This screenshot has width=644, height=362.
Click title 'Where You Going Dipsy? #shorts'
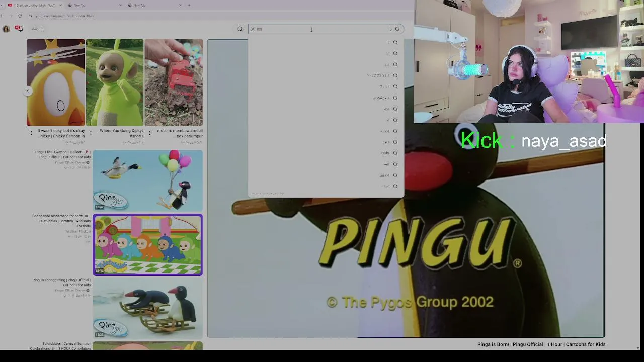(x=122, y=133)
